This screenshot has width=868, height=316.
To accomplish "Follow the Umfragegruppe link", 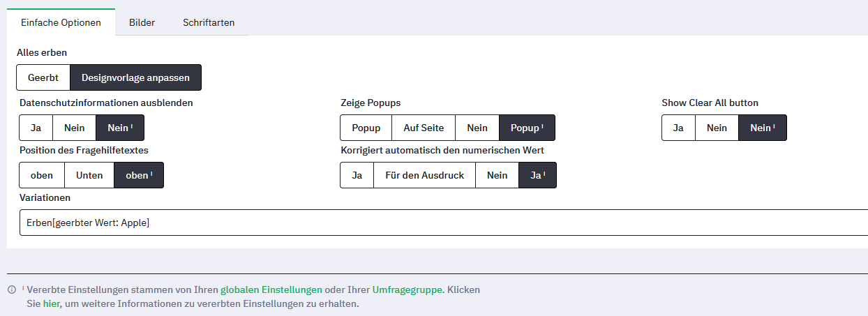I will pyautogui.click(x=407, y=289).
